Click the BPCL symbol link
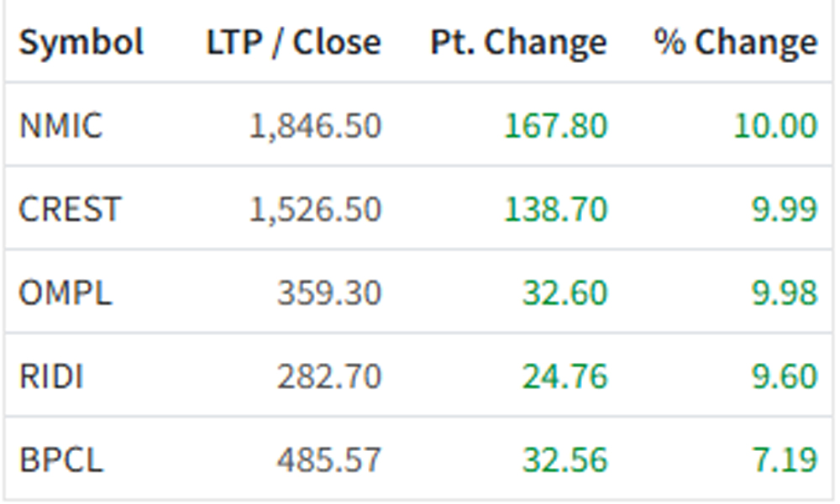 [x=60, y=460]
